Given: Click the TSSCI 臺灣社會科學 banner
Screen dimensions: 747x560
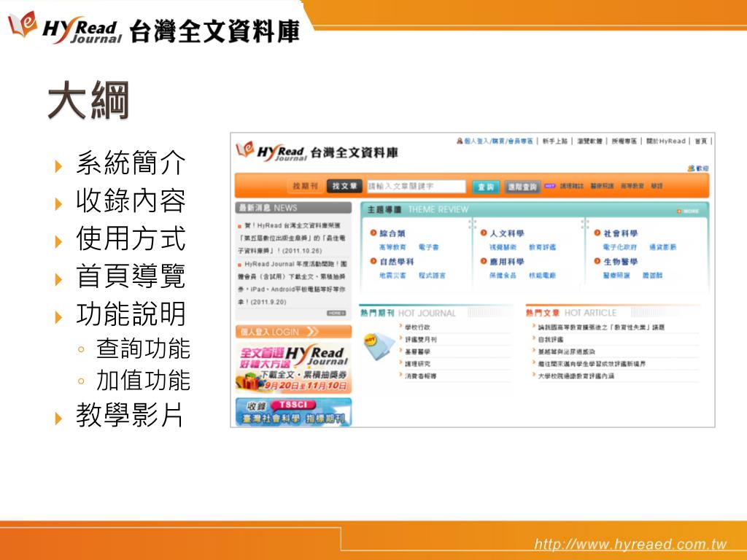Looking at the screenshot, I should [293, 412].
